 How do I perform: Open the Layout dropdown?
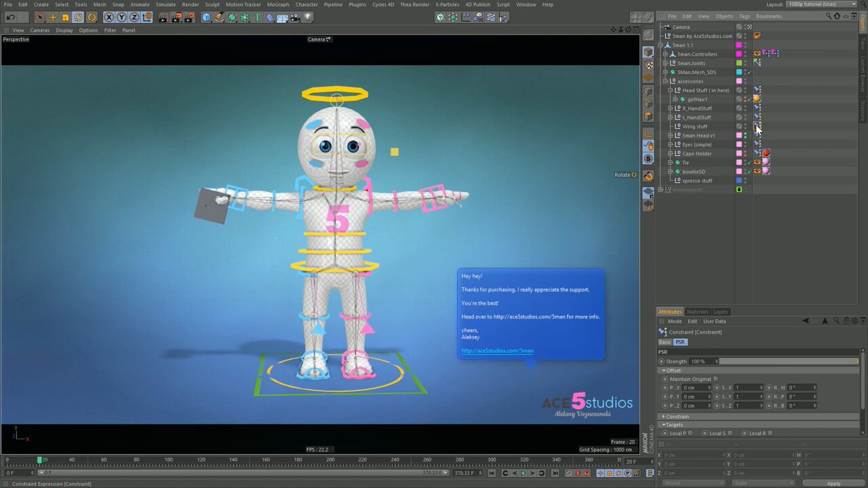822,4
